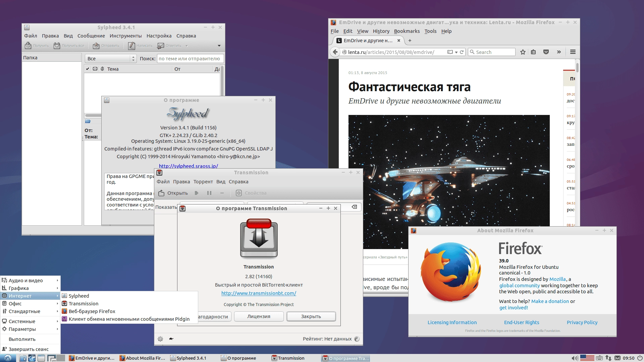
Task: Click the pause torrent icon in Transmission
Action: [x=209, y=193]
